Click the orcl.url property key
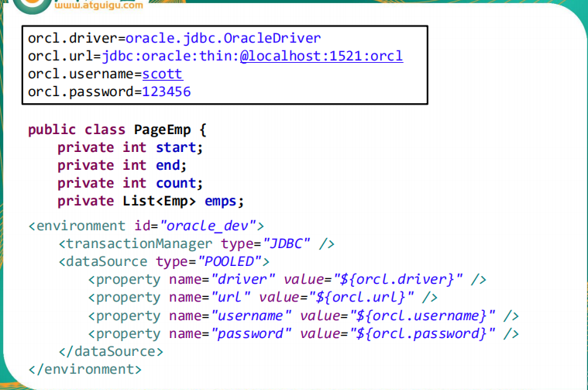The width and height of the screenshot is (588, 390). pos(60,57)
